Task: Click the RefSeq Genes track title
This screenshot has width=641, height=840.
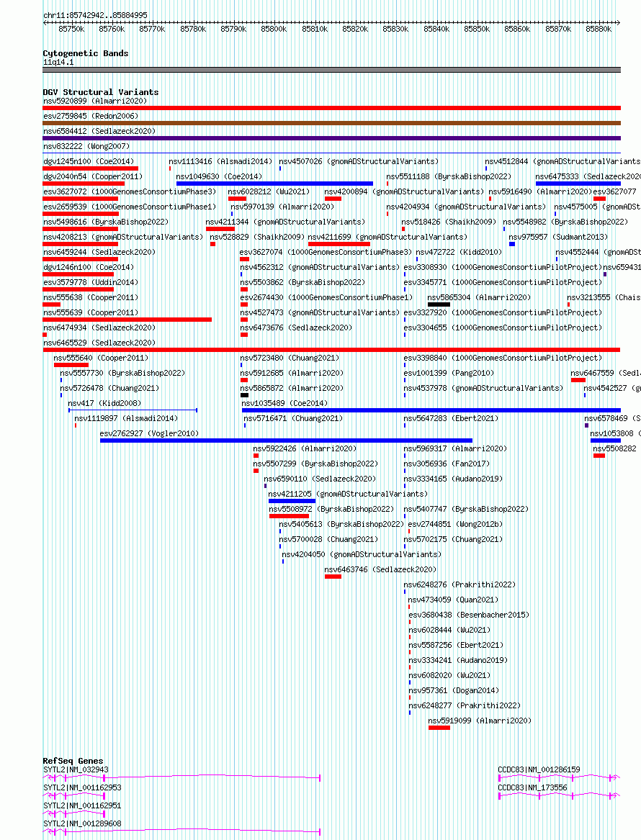Action: pyautogui.click(x=73, y=761)
